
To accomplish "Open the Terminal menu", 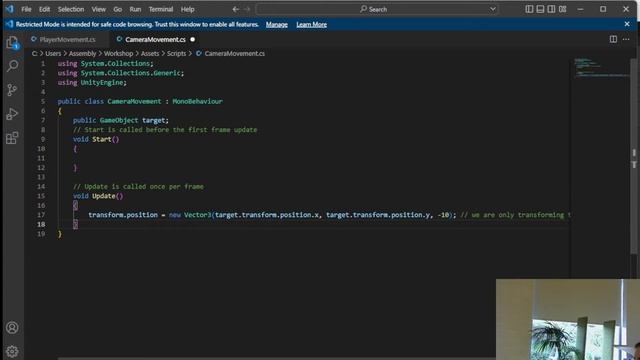I will (x=160, y=9).
